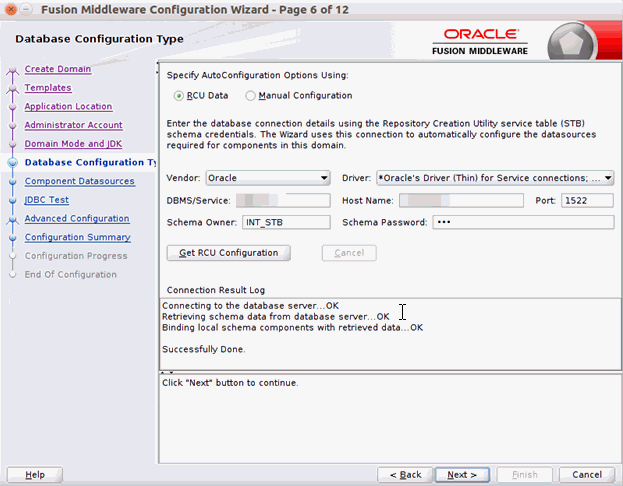623x486 pixels.
Task: Click the disabled Cancel button beside Get RCU Configuration
Action: [x=349, y=253]
